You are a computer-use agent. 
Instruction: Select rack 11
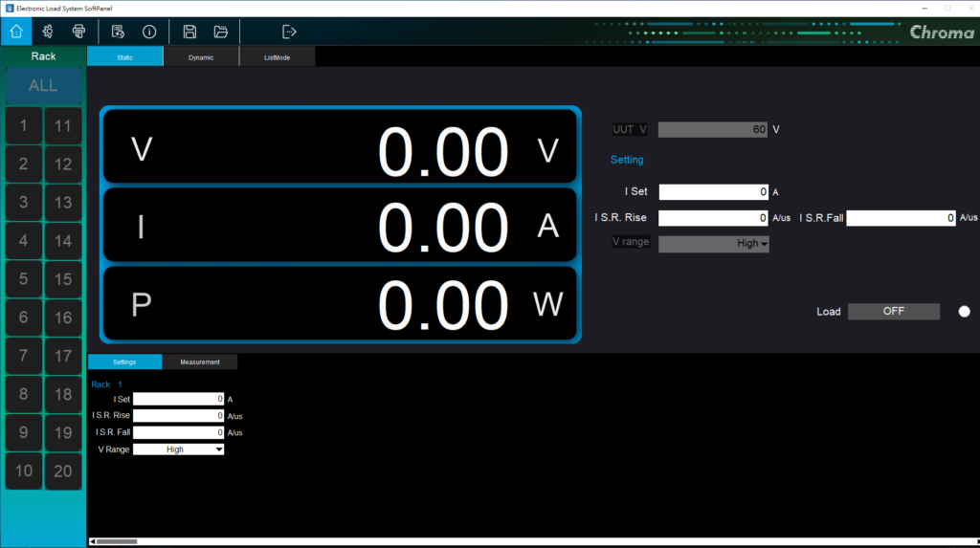click(63, 125)
